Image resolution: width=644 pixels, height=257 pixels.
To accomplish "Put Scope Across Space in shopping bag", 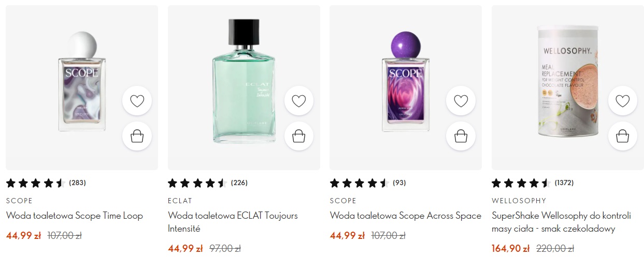I will click(461, 136).
